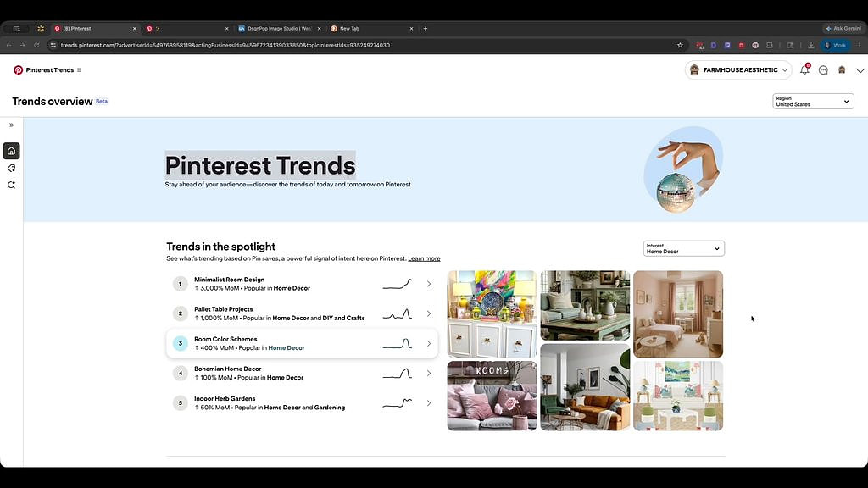Close the New Tab browser tab
Viewport: 868px width, 488px height.
411,28
